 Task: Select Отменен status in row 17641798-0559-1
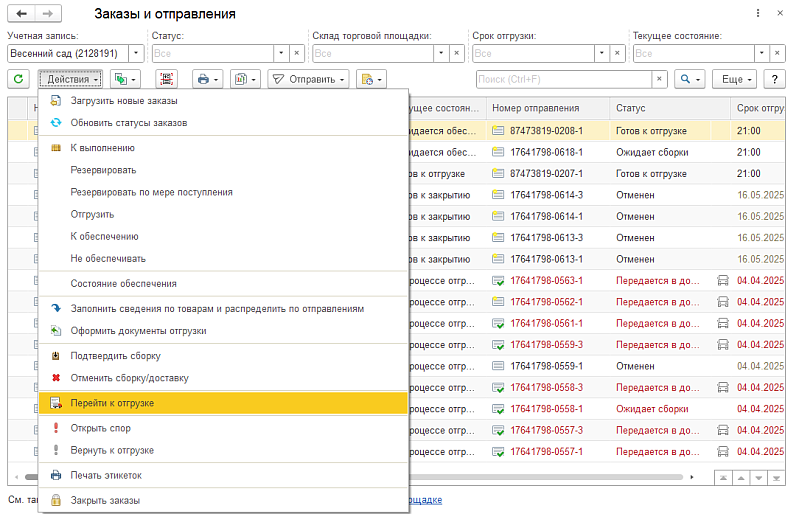coord(635,366)
